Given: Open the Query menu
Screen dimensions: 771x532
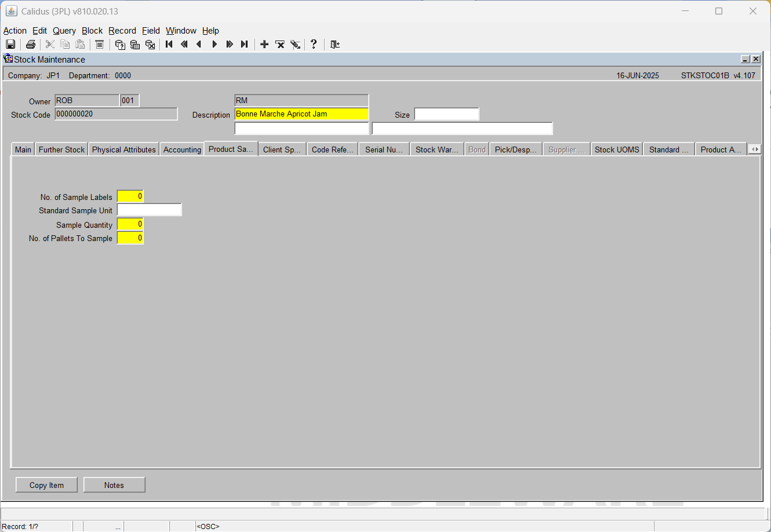Looking at the screenshot, I should click(64, 31).
